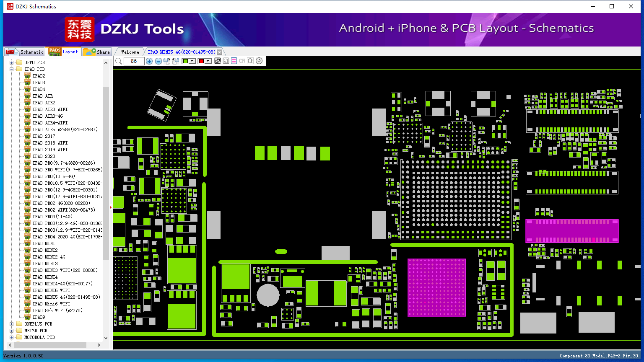Image resolution: width=644 pixels, height=362 pixels.
Task: Toggle the pink bars toolbar icon
Action: pos(234,61)
